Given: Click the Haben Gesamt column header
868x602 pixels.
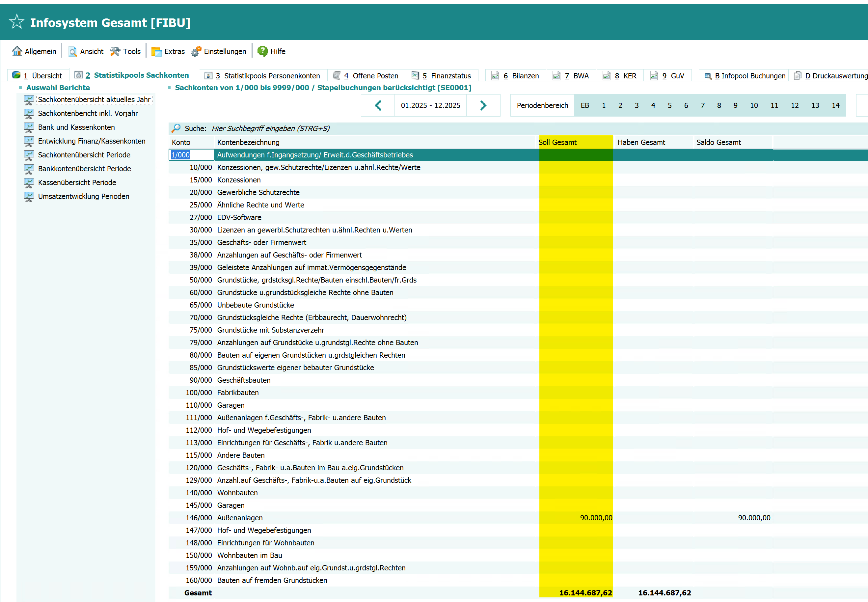Looking at the screenshot, I should click(641, 142).
